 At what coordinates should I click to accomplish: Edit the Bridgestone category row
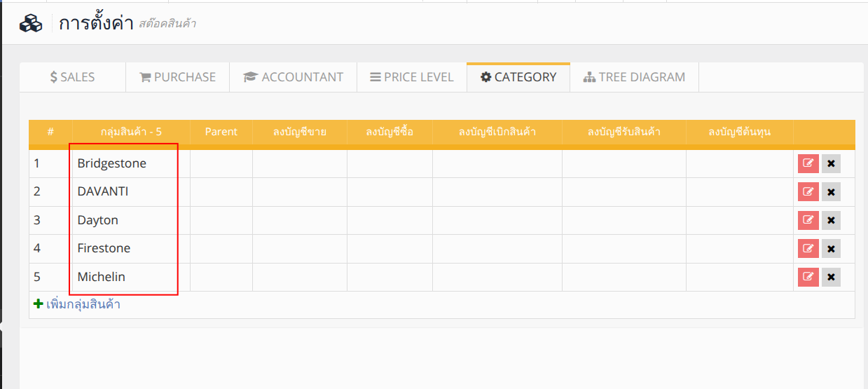coord(808,163)
